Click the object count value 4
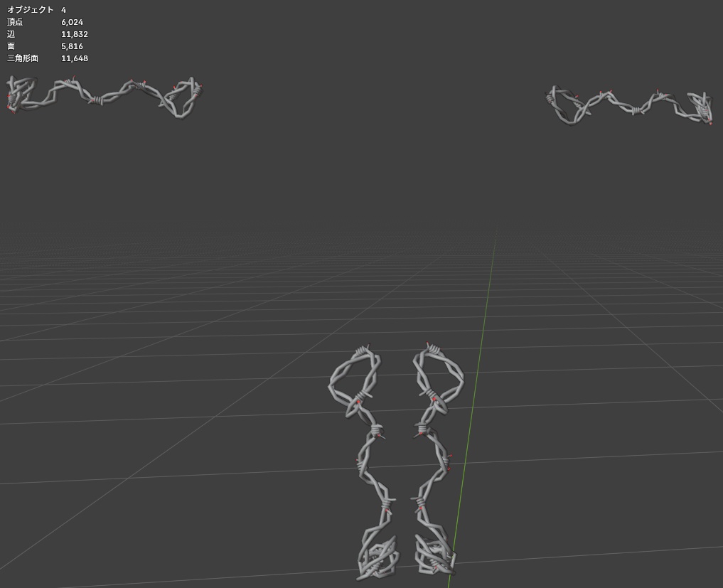The height and width of the screenshot is (588, 723). click(64, 10)
